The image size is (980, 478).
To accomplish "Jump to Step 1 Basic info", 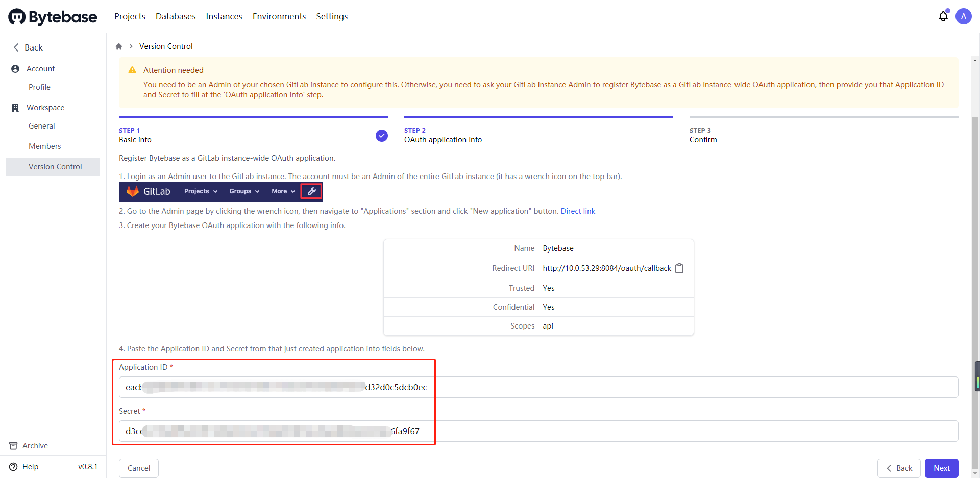I will 253,131.
